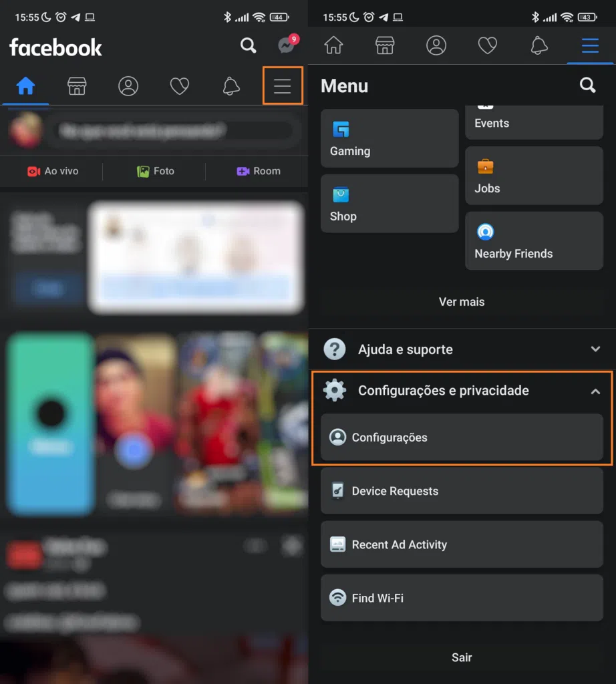
Task: Start an Ao vivo live broadcast
Action: point(52,171)
